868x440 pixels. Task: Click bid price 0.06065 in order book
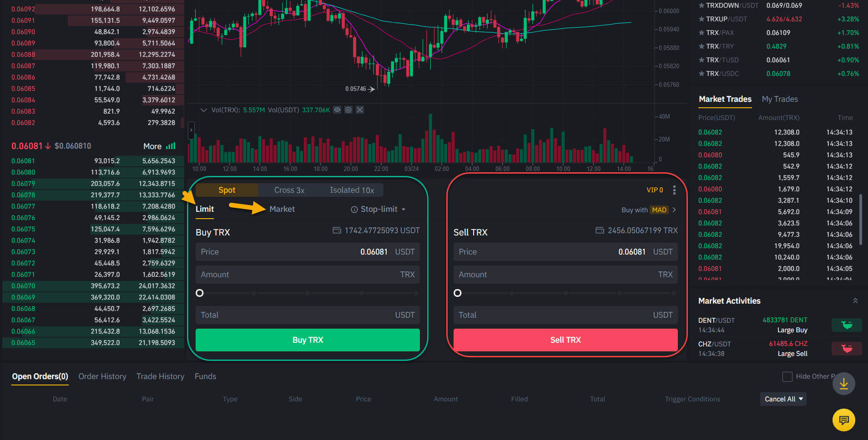23,343
